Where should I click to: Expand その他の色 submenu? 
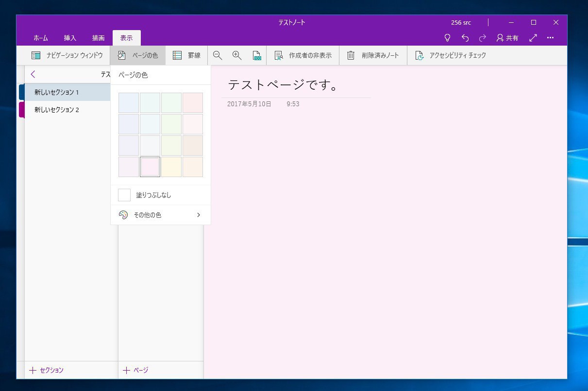tap(160, 215)
